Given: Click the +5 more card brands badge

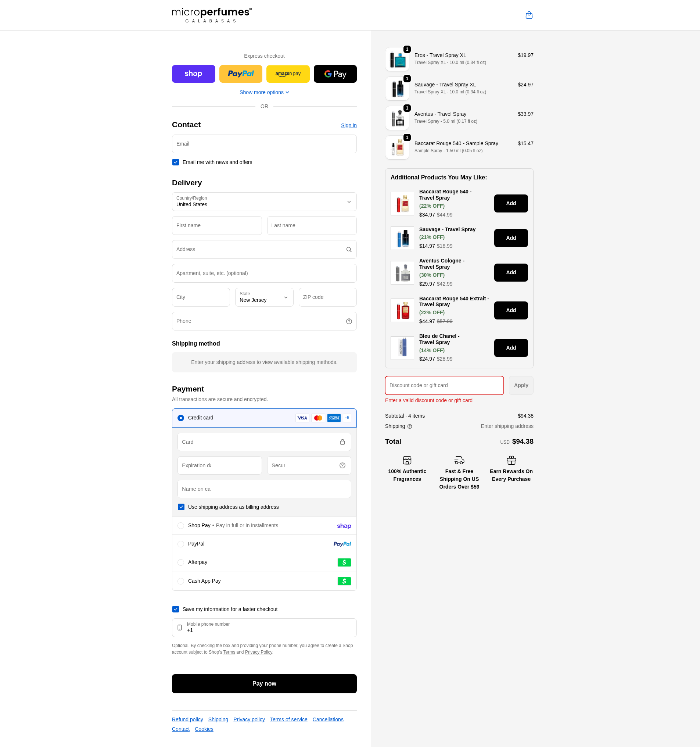Looking at the screenshot, I should [x=347, y=418].
